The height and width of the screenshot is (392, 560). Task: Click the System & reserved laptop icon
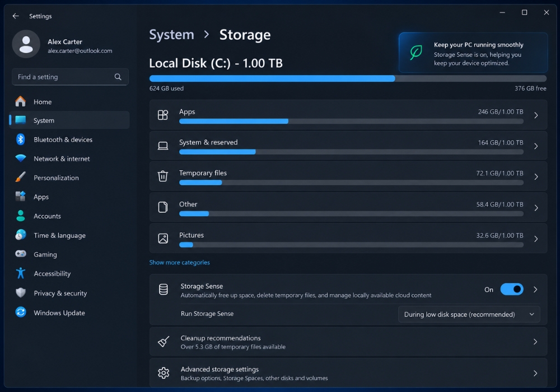pos(163,146)
